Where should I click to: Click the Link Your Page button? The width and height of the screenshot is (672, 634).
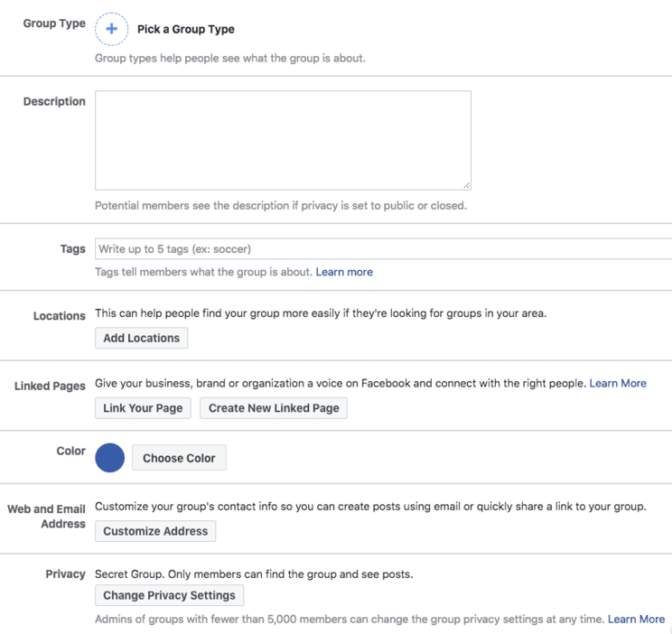(143, 408)
